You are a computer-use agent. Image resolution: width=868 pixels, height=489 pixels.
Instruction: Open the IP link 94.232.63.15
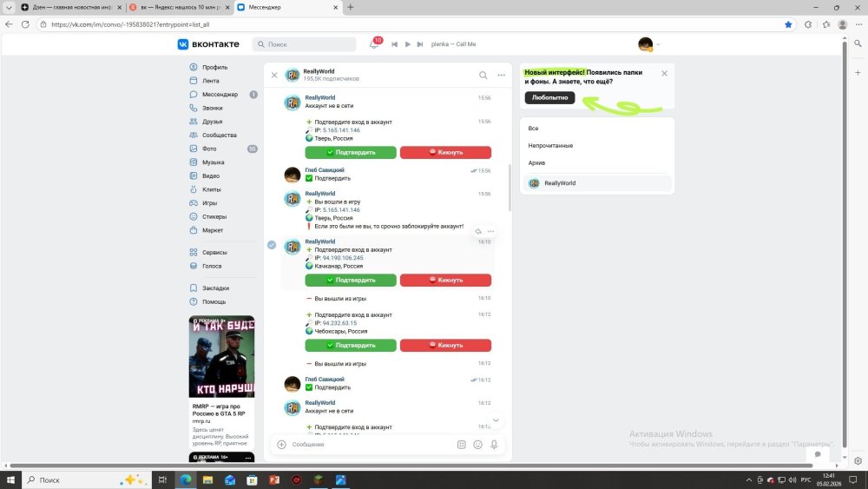pyautogui.click(x=339, y=323)
